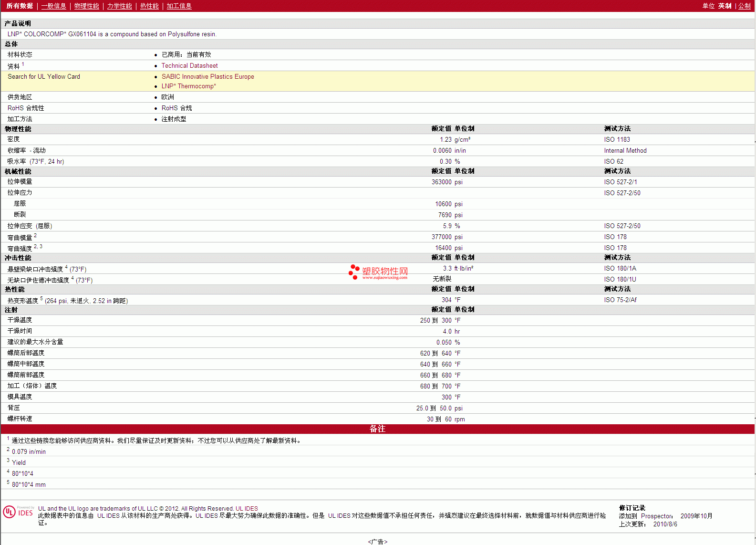Viewport: 756px width, 545px height.
Task: Click the 修订记录 heading
Action: click(632, 508)
